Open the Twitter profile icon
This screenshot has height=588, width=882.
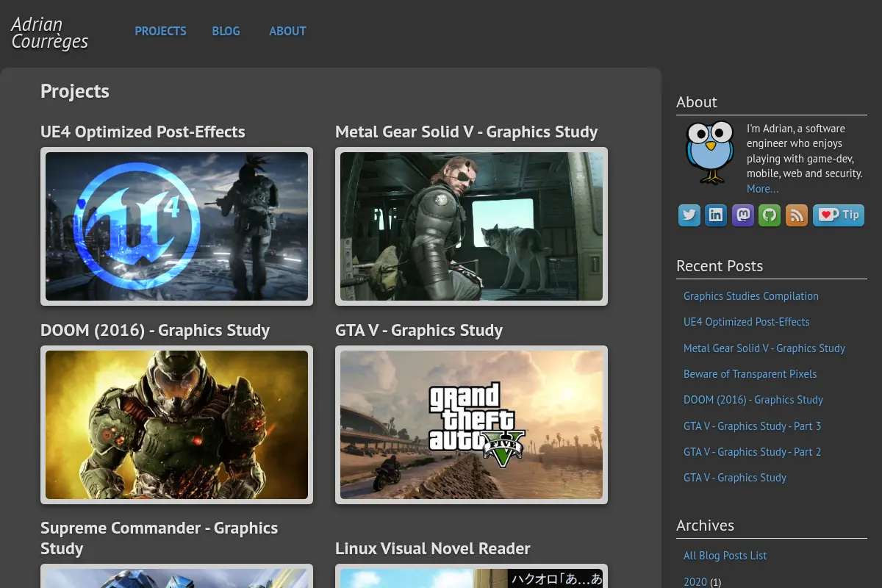click(689, 215)
